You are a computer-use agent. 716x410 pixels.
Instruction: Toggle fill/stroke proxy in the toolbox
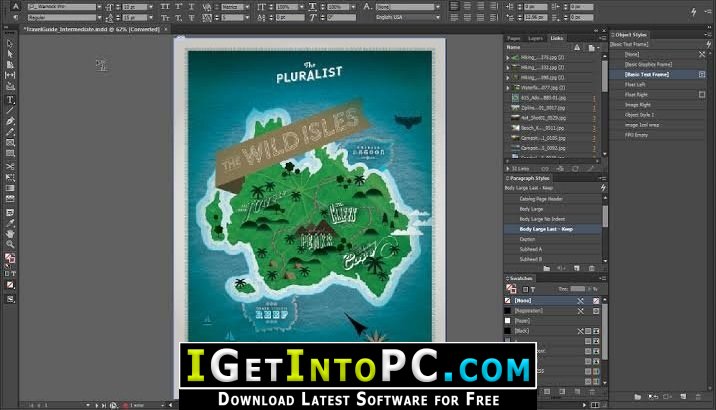pos(10,258)
